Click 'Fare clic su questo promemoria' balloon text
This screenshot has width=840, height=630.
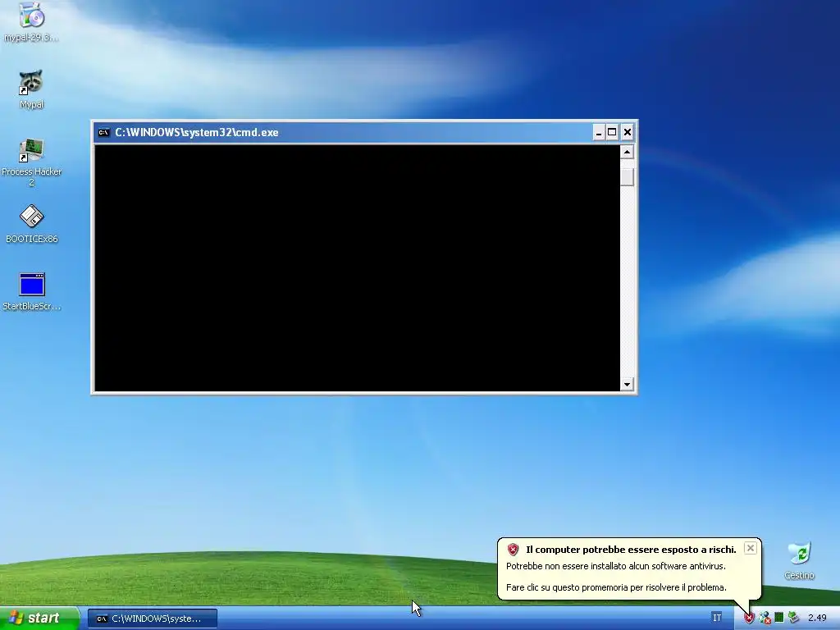616,587
